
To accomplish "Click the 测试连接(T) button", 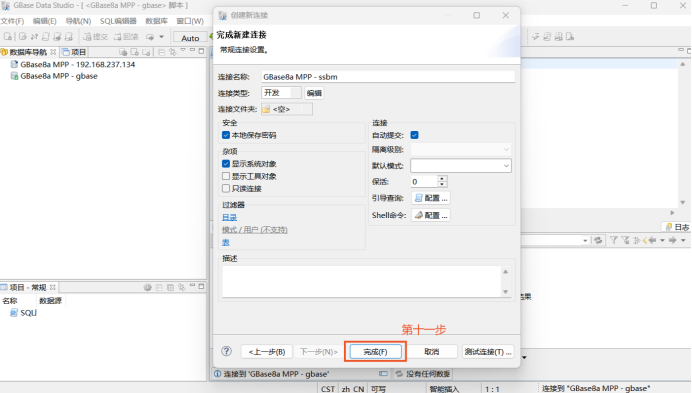I will [488, 351].
